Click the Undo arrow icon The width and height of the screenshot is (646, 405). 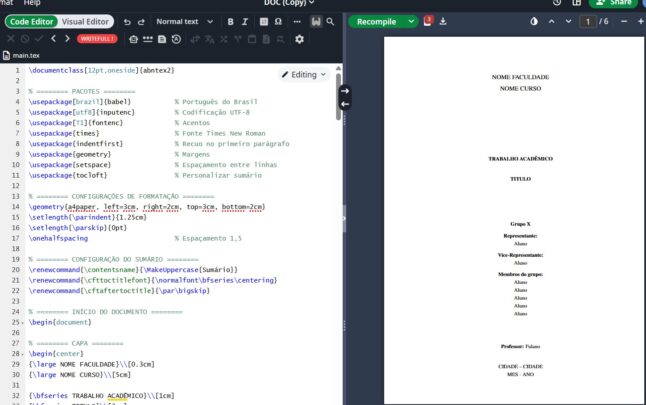point(126,21)
